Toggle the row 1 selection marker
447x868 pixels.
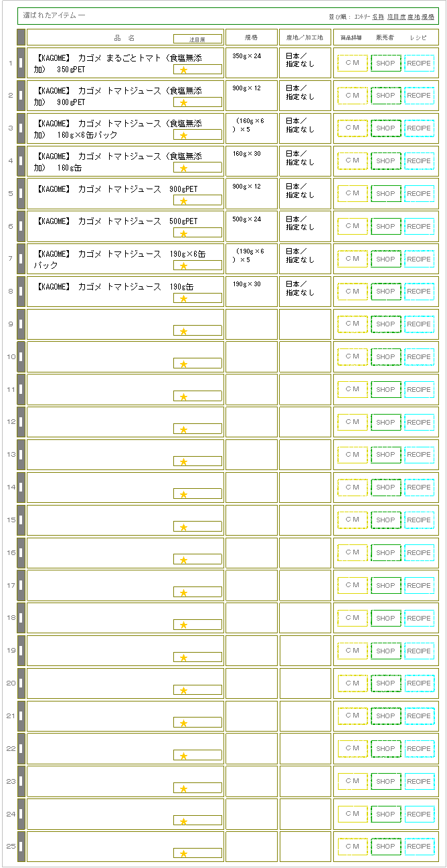point(21,63)
